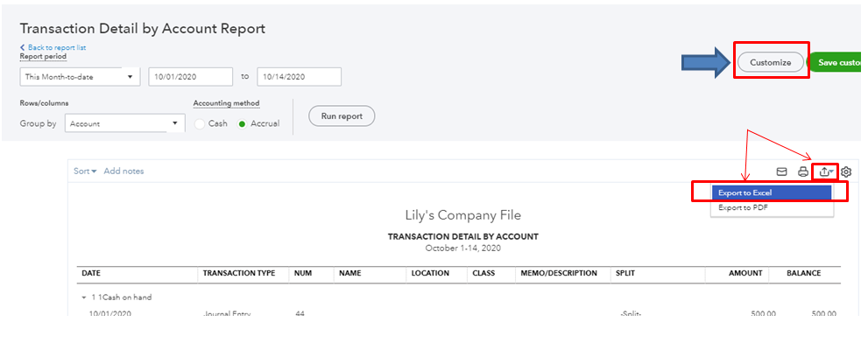Viewport: 868px width, 350px height.
Task: Select Accrual accounting method
Action: click(x=243, y=123)
